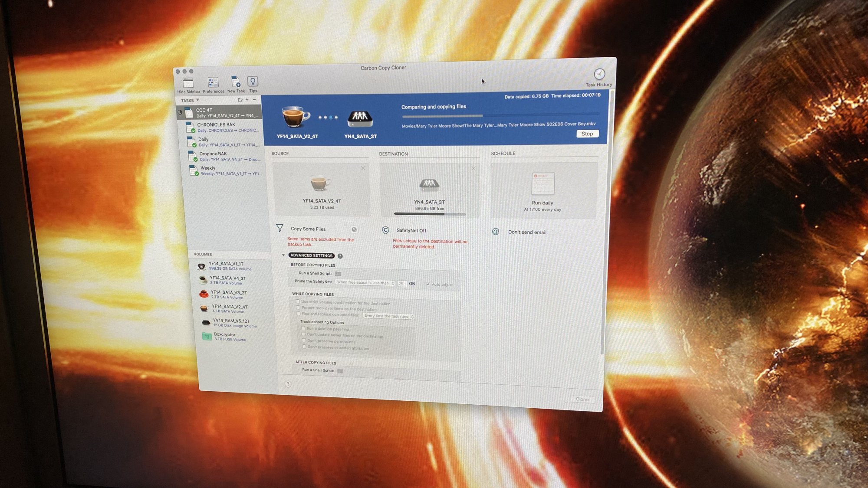
Task: Click the Copy Some Files filter icon
Action: pos(280,228)
